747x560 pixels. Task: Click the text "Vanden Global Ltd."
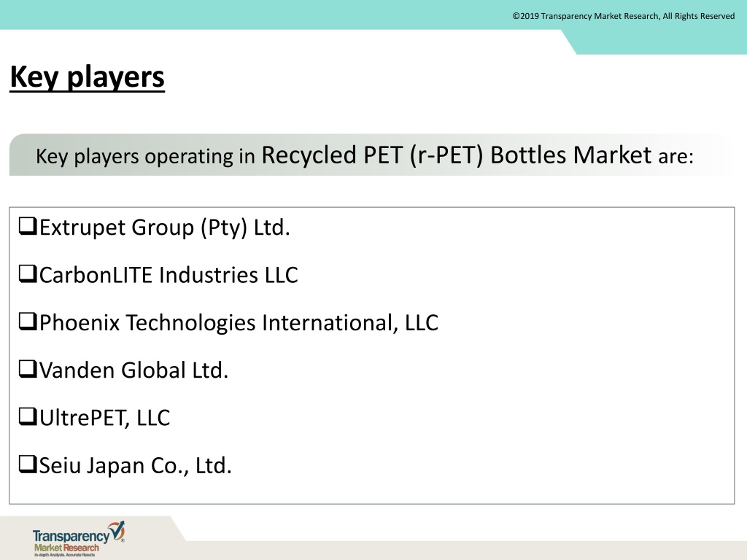(134, 370)
